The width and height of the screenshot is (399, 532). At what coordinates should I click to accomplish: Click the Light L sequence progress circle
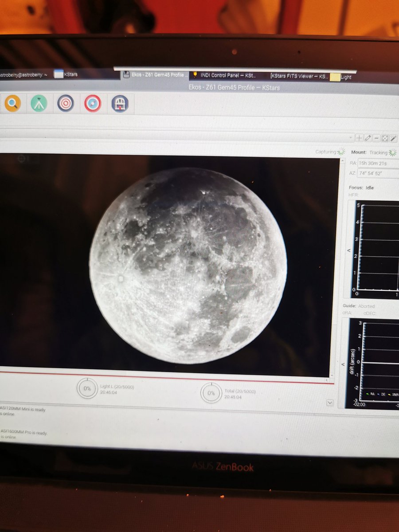tap(87, 389)
